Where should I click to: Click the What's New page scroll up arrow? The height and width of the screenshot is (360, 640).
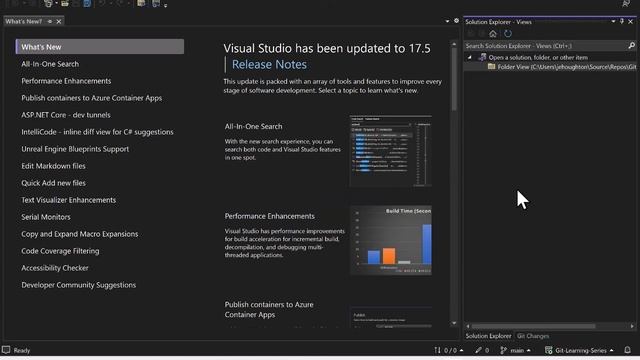coord(454,44)
